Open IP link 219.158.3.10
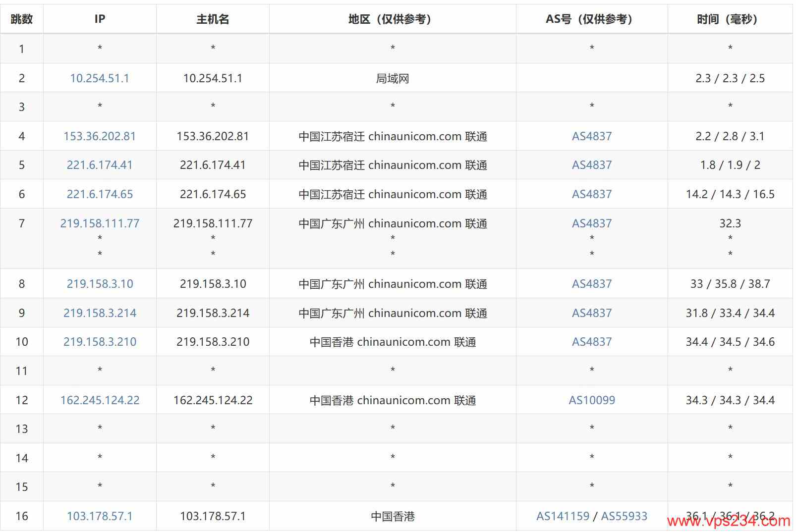The height and width of the screenshot is (532, 796). [x=100, y=284]
